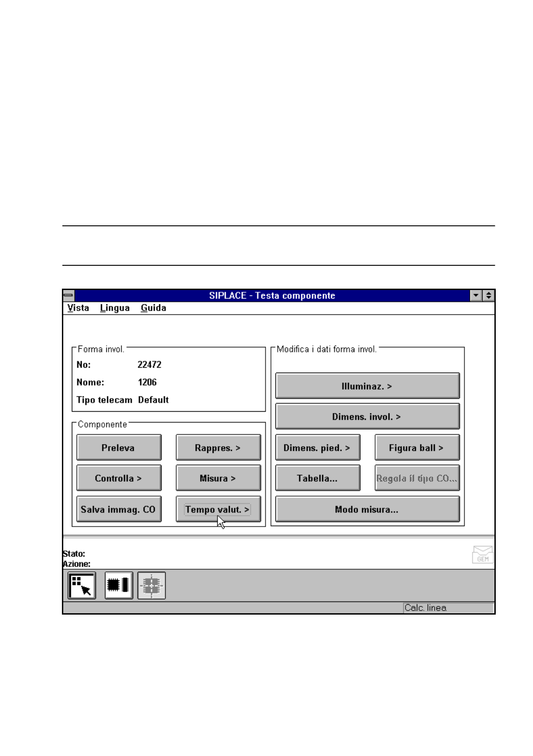Screen dimensions: 533x756
Task: Expand Dimens. pied. submenu button
Action: (318, 448)
